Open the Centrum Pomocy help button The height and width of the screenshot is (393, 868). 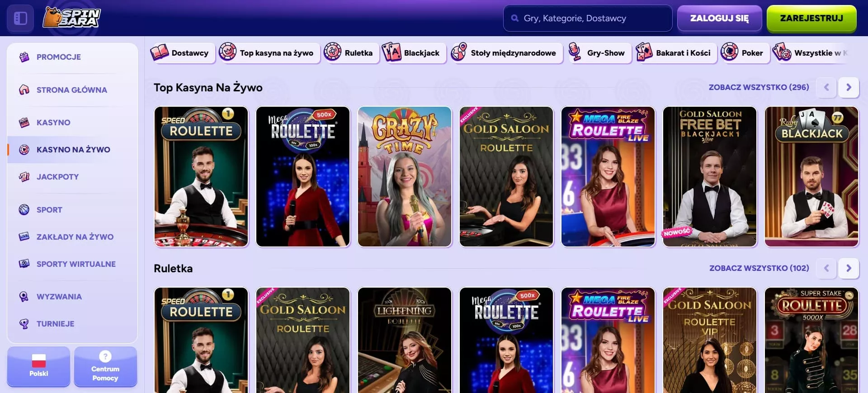[x=105, y=367]
